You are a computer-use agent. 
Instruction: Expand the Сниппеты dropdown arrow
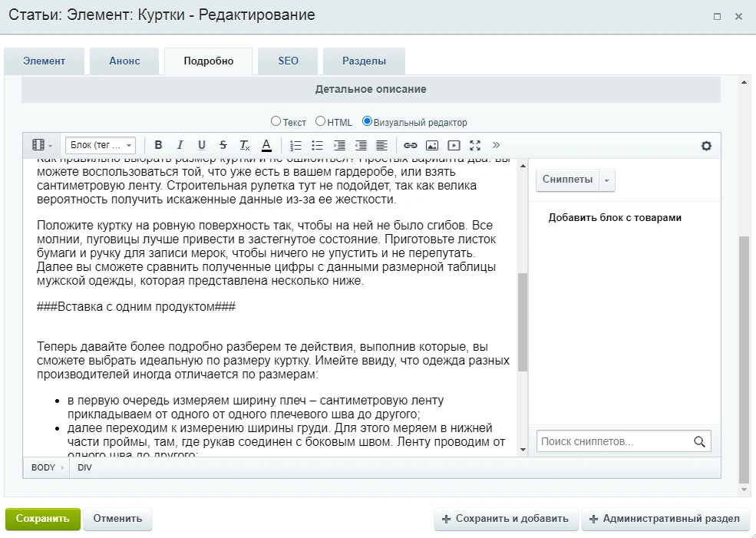click(x=607, y=180)
